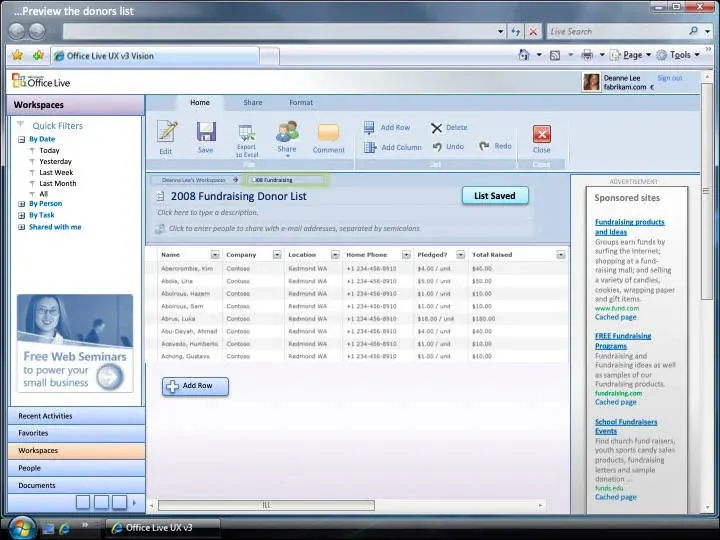
Task: Open People in the sidebar navigation
Action: (x=76, y=468)
